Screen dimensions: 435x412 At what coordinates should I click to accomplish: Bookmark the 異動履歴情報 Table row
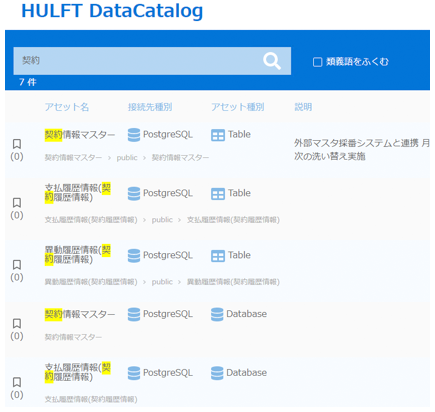click(17, 265)
